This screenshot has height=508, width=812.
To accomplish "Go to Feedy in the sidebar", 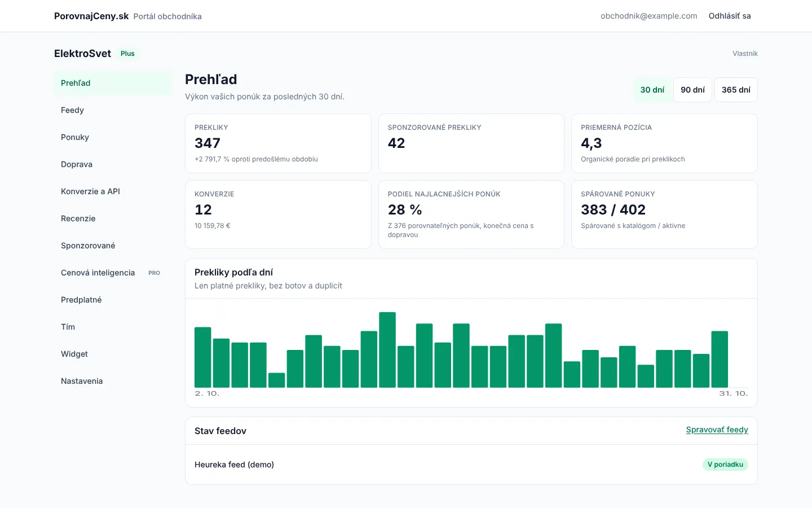I will tap(113, 110).
